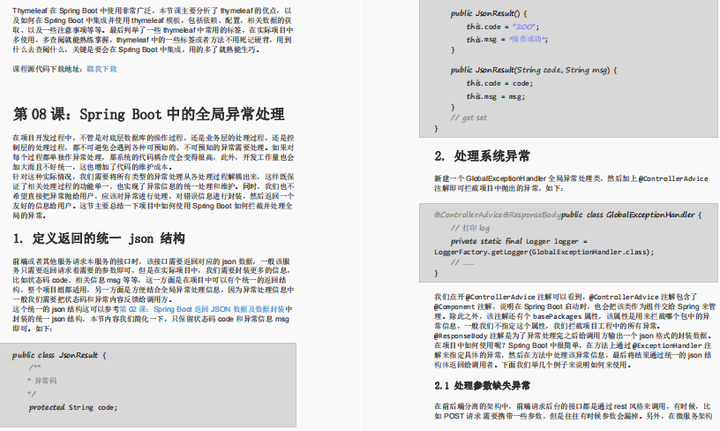Click code line this.msg = msg;

(x=495, y=96)
